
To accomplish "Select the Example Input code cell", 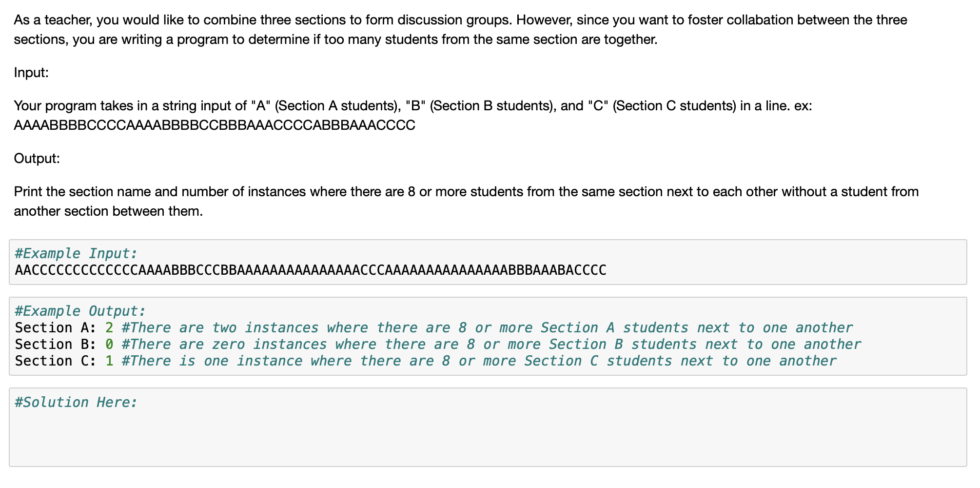I will coord(488,262).
